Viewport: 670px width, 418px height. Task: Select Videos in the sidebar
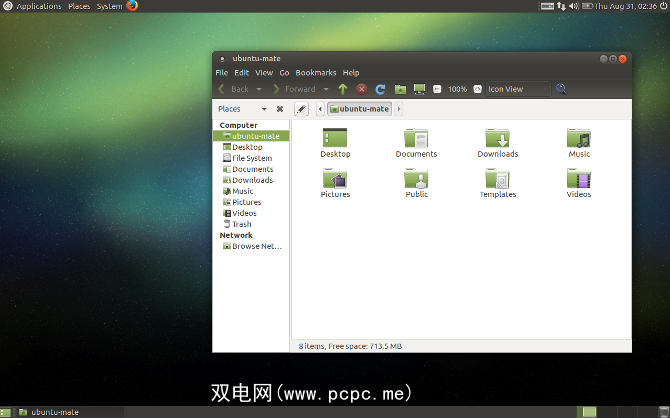[251, 213]
